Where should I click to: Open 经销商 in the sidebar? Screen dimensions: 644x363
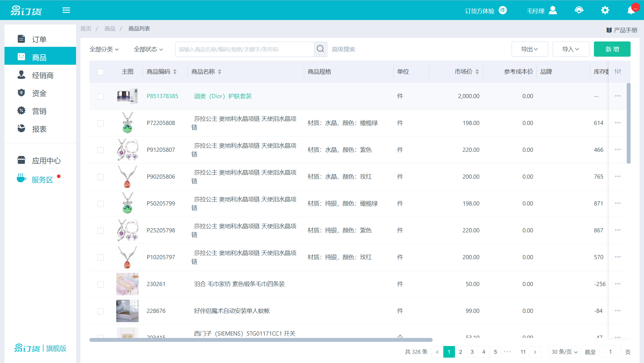40,75
